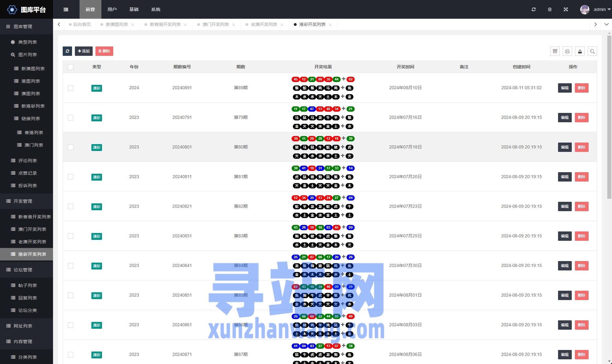Viewport: 612px width, 364px height.
Task: Refresh the table with the dark refresh button
Action: [67, 51]
